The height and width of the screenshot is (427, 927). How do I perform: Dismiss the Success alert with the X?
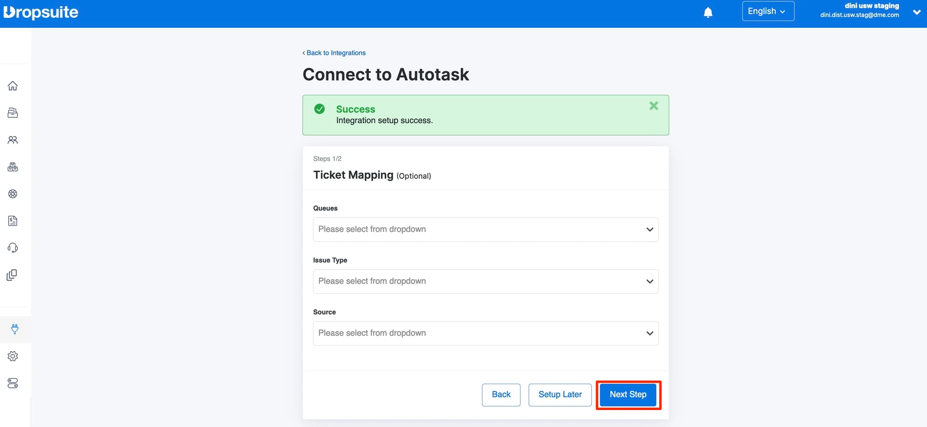click(x=653, y=106)
